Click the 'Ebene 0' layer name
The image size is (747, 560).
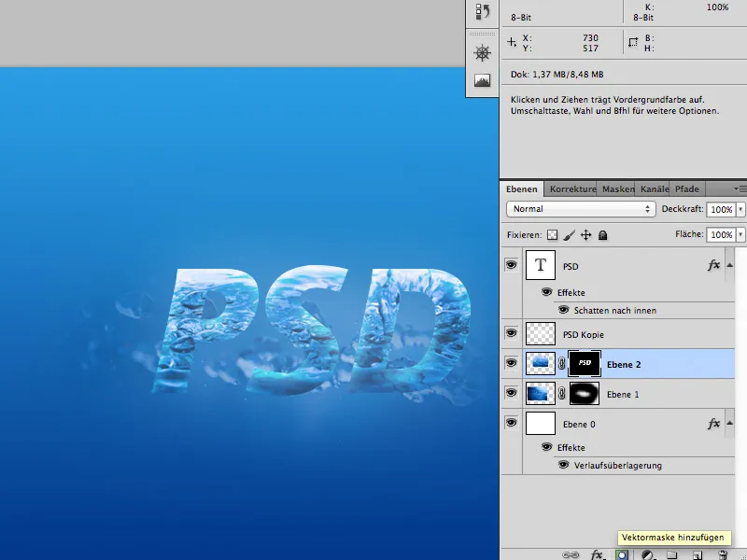point(579,425)
